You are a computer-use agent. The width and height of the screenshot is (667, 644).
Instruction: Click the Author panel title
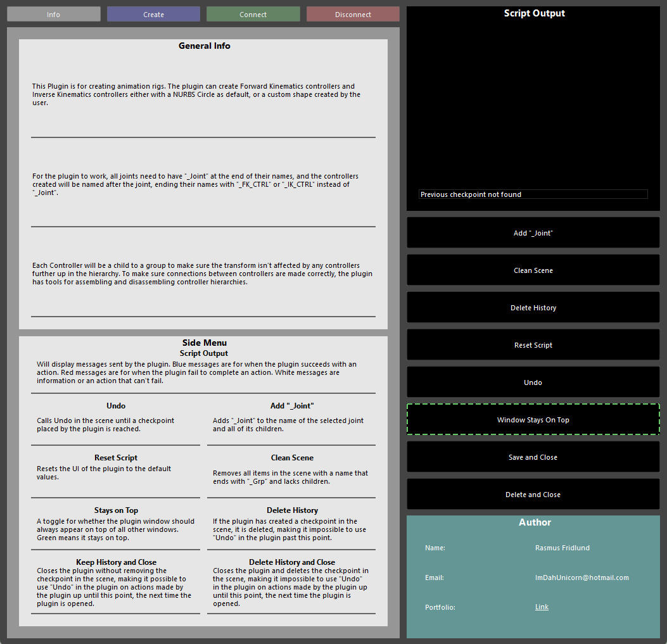(535, 522)
